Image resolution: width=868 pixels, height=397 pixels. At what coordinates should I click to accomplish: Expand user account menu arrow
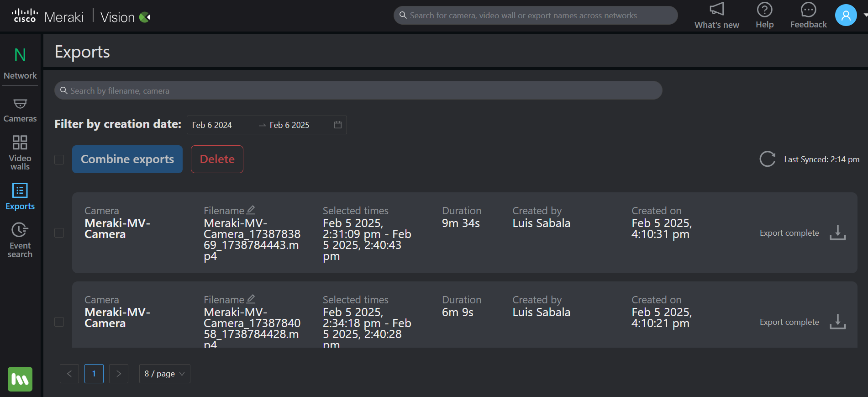pos(865,15)
